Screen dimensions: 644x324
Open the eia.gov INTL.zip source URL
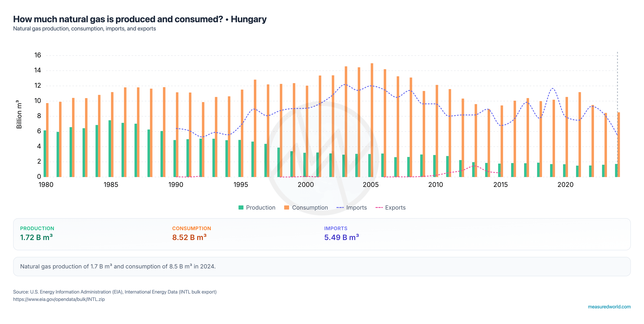[59, 299]
